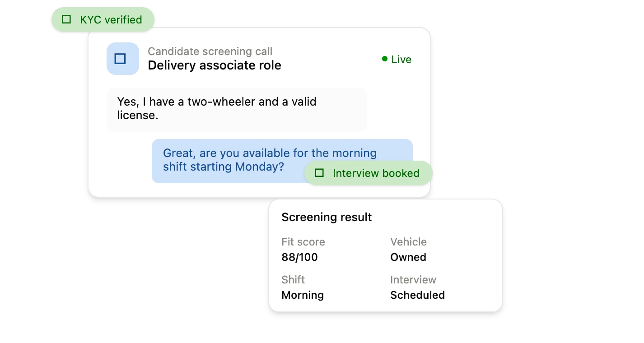Select the morning shift availability message bubble

[x=282, y=161]
